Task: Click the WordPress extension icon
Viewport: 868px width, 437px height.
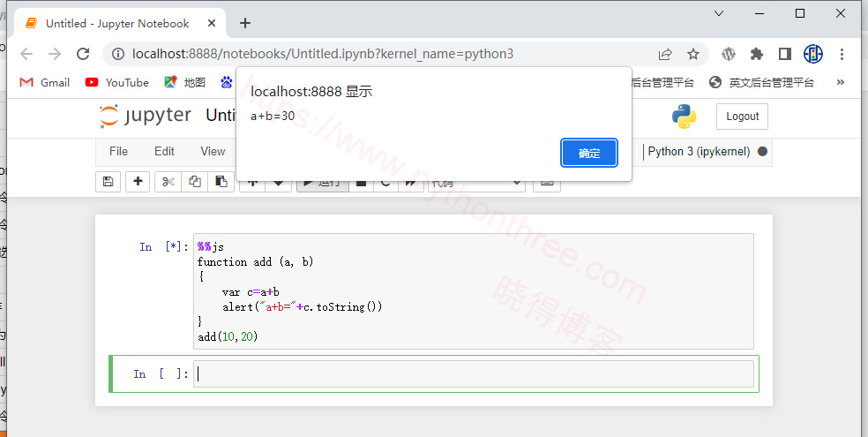Action: click(x=729, y=54)
